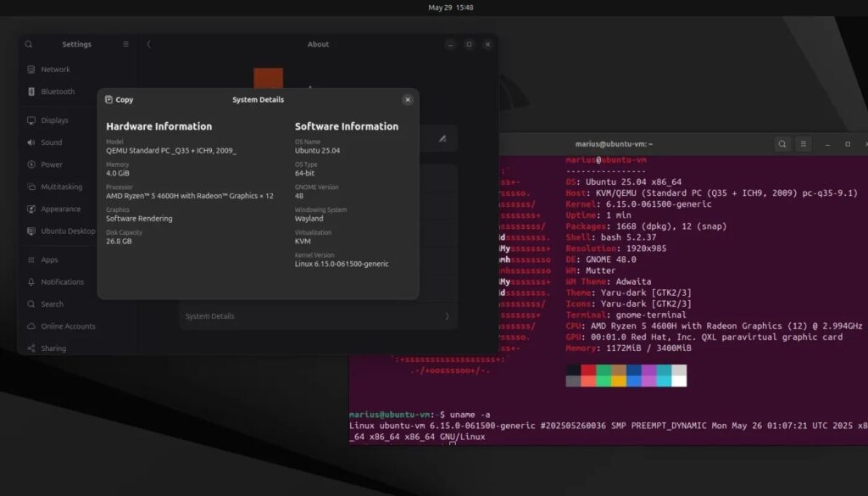Viewport: 868px width, 496px height.
Task: Copy the system details to clipboard
Action: point(119,99)
